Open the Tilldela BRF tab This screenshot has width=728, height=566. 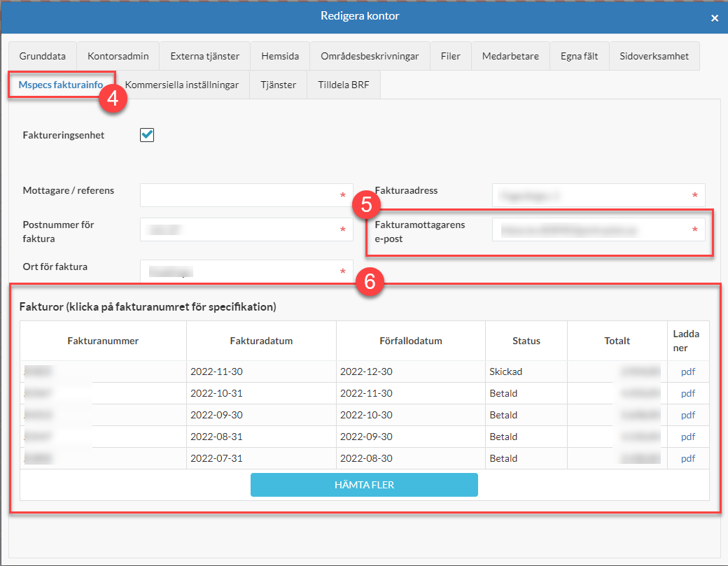click(344, 85)
